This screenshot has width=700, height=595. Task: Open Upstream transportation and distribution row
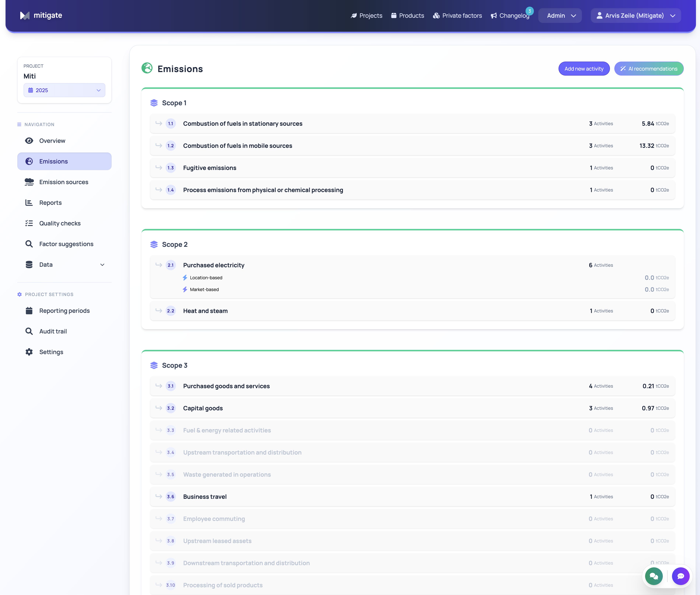tap(412, 452)
